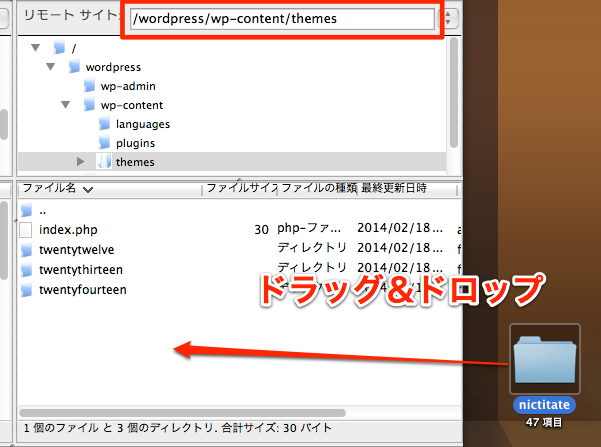Click the remote tree vertical scrollbar
This screenshot has height=447, width=601.
click(x=454, y=92)
